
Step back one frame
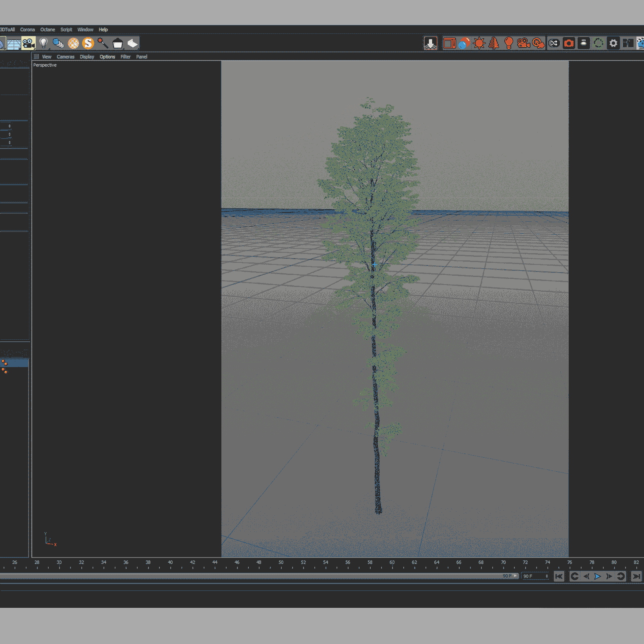tap(586, 576)
